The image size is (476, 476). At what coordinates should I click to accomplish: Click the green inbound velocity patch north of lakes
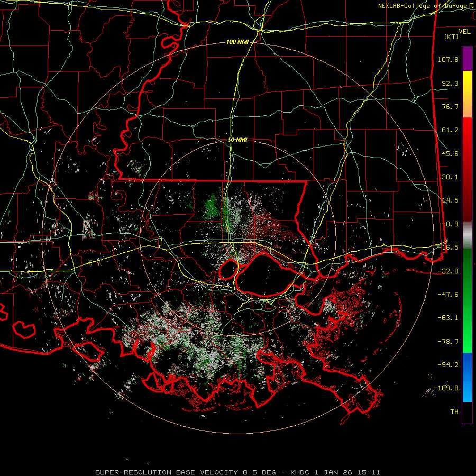click(x=211, y=206)
